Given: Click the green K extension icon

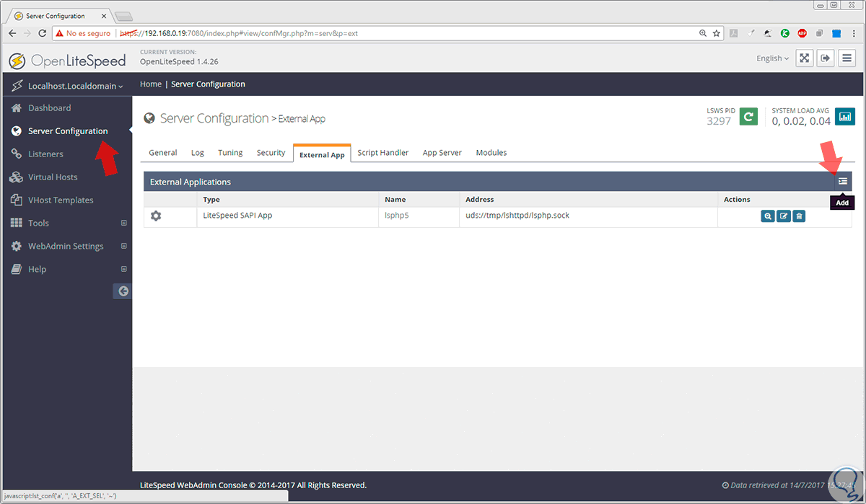Looking at the screenshot, I should pos(784,33).
